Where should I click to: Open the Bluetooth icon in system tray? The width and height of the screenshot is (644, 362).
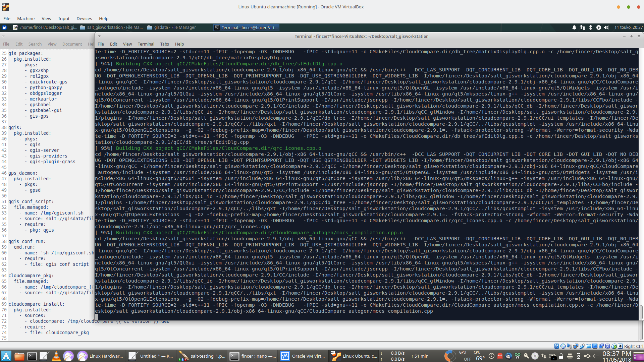click(x=590, y=27)
